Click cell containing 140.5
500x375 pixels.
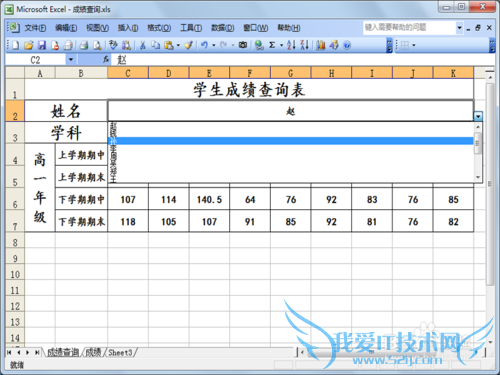209,199
